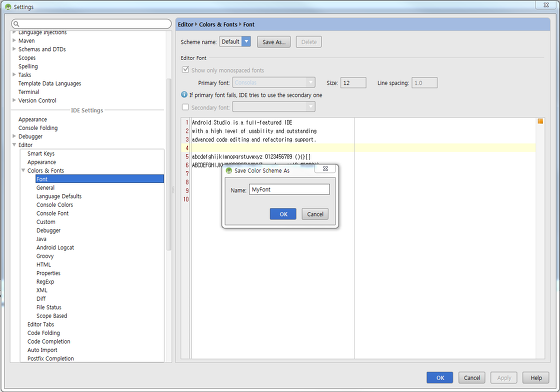Close the Save Color Scheme As dialog
The height and width of the screenshot is (392, 560).
(325, 169)
